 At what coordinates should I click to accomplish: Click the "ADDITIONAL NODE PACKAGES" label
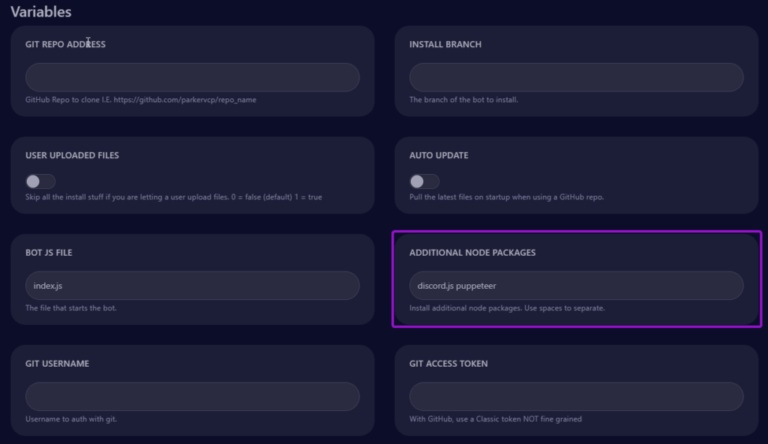coord(472,253)
